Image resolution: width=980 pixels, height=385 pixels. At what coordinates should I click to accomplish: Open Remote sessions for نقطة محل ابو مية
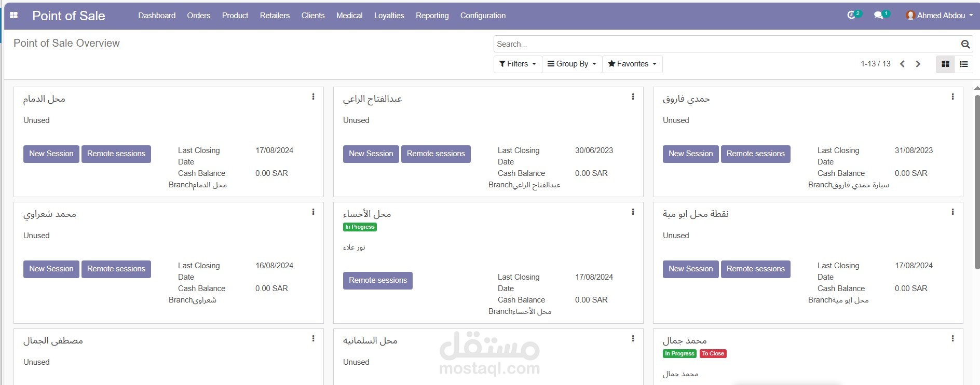click(x=756, y=269)
